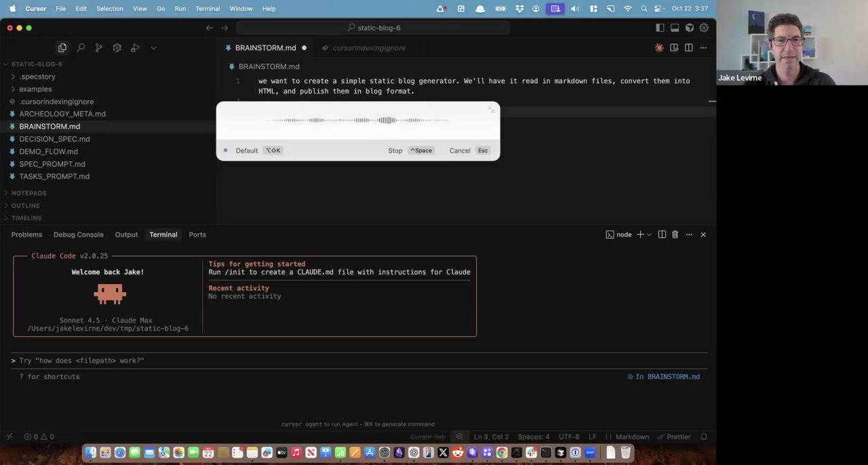Viewport: 868px width, 465px height.
Task: Change indentation via Spaces: 4
Action: point(534,437)
